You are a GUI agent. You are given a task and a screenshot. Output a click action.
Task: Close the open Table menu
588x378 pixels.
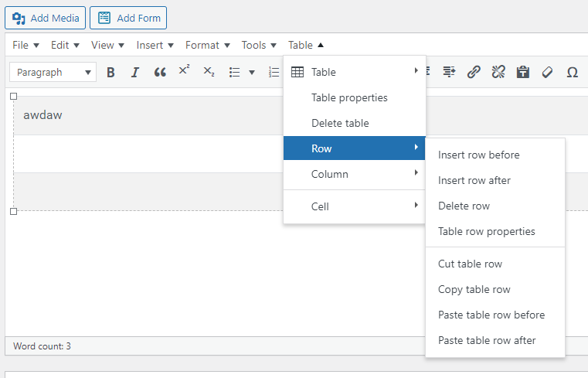pyautogui.click(x=306, y=45)
